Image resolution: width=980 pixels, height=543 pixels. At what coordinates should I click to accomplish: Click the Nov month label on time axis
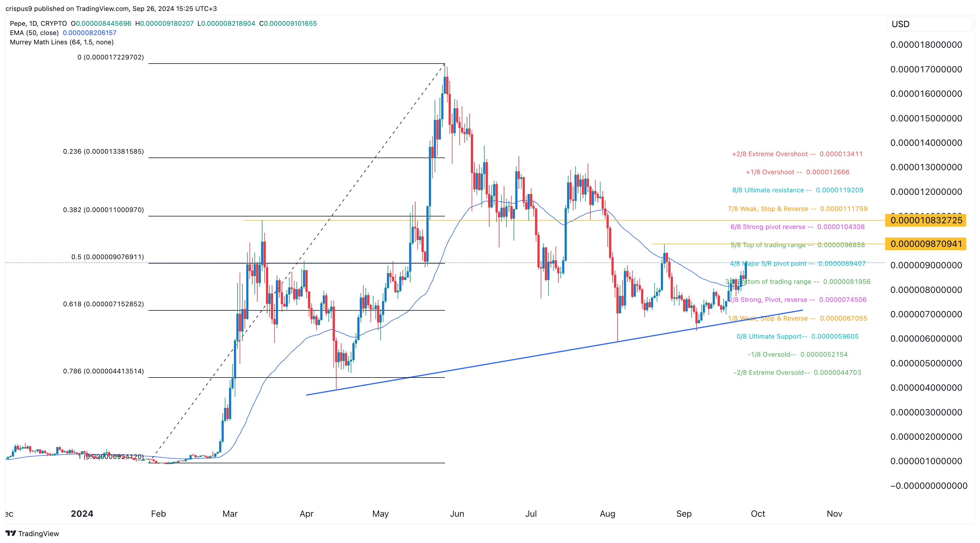coord(834,514)
